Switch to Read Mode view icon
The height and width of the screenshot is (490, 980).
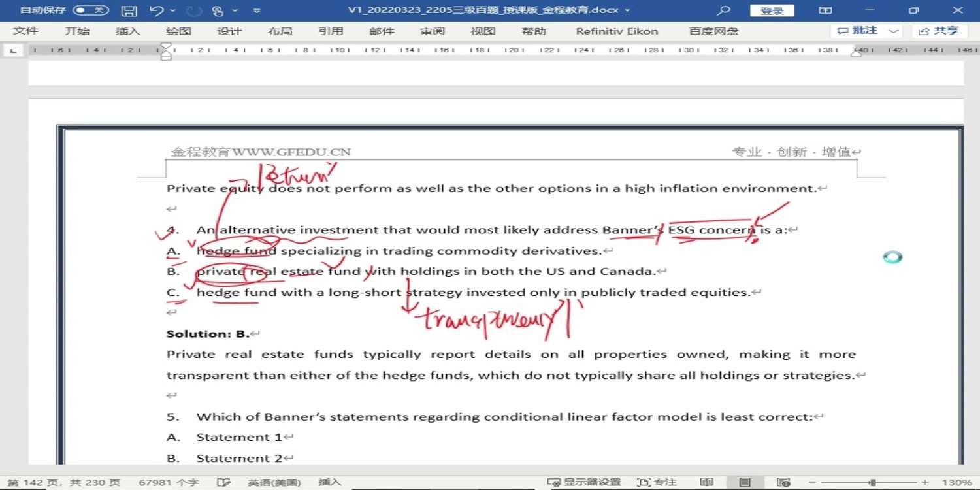click(x=707, y=482)
